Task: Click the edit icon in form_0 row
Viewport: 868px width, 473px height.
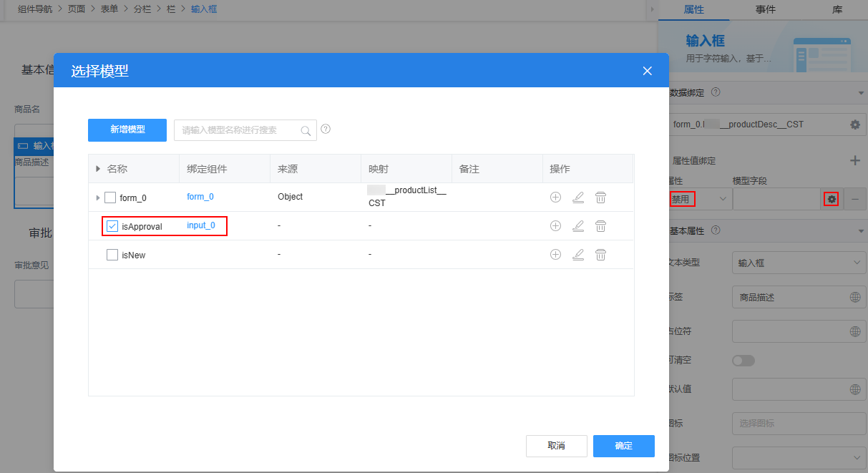Action: 578,197
